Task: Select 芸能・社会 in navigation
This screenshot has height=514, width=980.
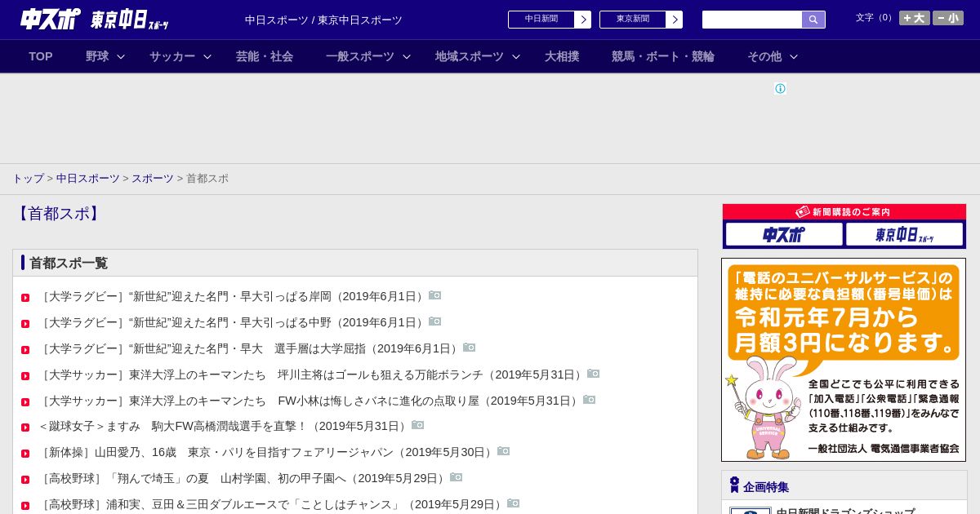Action: (265, 56)
